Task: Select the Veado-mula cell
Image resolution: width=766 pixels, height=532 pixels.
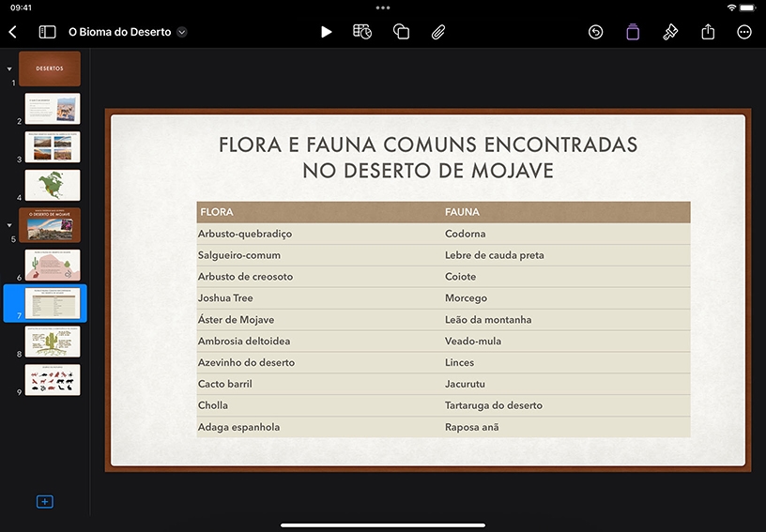Action: pos(567,342)
